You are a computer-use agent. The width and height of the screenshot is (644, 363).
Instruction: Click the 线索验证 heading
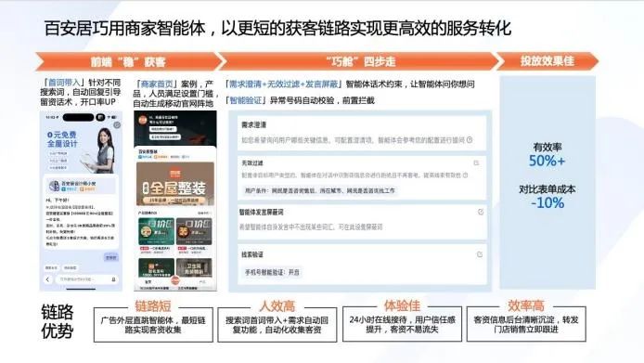(x=252, y=254)
